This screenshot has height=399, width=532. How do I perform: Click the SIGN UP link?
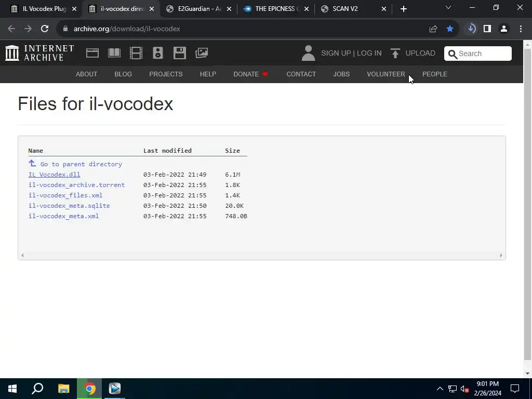click(x=336, y=54)
